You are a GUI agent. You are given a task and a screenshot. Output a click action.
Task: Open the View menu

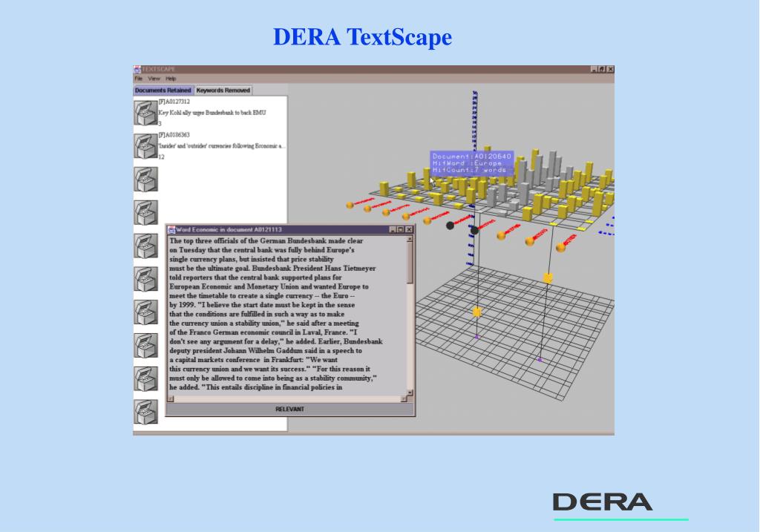click(154, 79)
